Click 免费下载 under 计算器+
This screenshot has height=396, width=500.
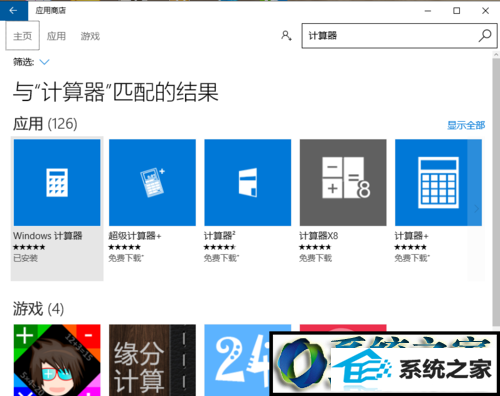(x=412, y=258)
